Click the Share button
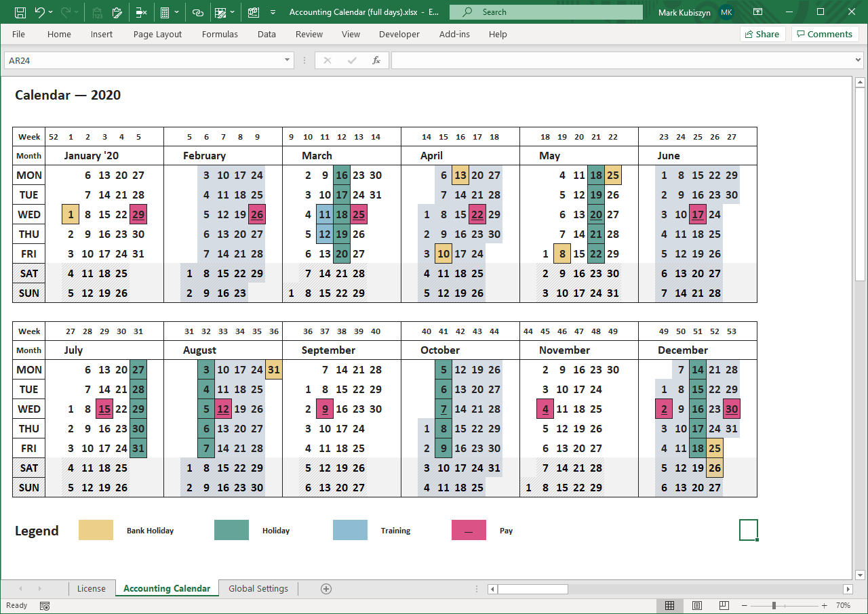 click(x=762, y=34)
